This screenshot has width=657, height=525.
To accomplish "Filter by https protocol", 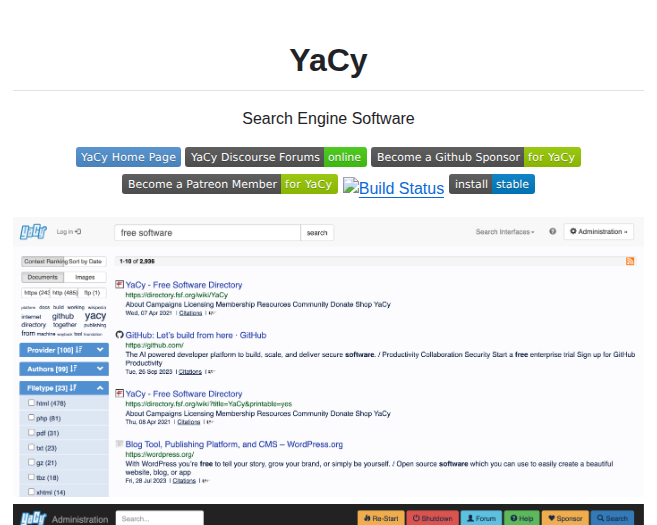I will pyautogui.click(x=36, y=292).
